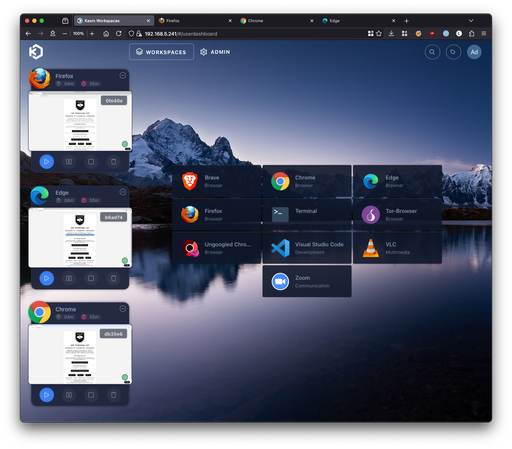Launch the Brave browser workspace
Screen dimensions: 512x449
pyautogui.click(x=216, y=181)
